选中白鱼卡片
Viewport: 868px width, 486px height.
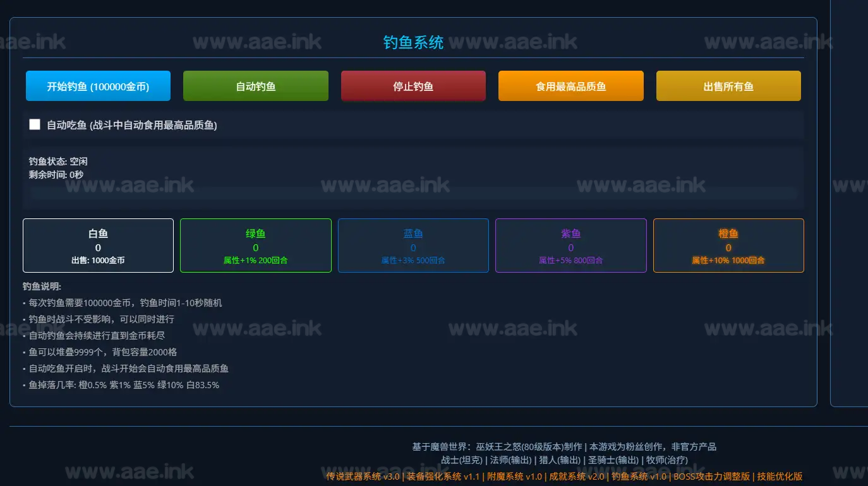click(x=98, y=246)
